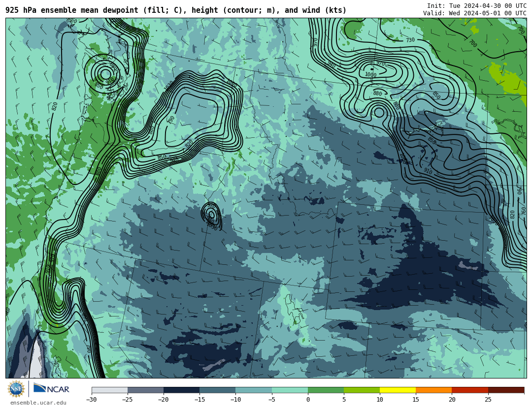Click the 730 height contour label
The height and width of the screenshot is (409, 532).
(x=410, y=40)
